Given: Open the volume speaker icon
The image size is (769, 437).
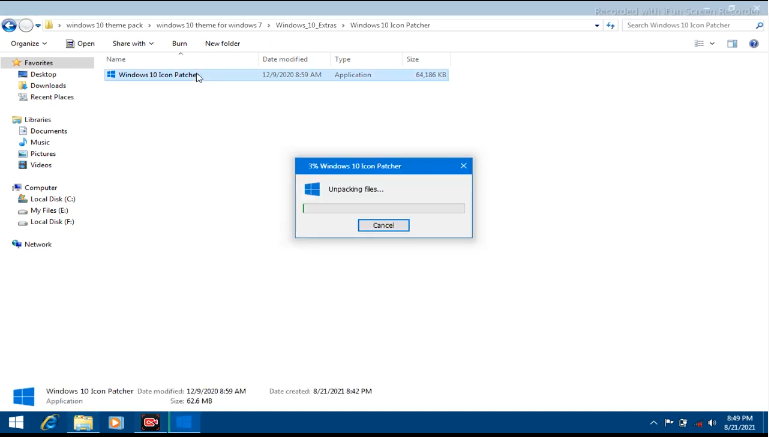Looking at the screenshot, I should 712,423.
